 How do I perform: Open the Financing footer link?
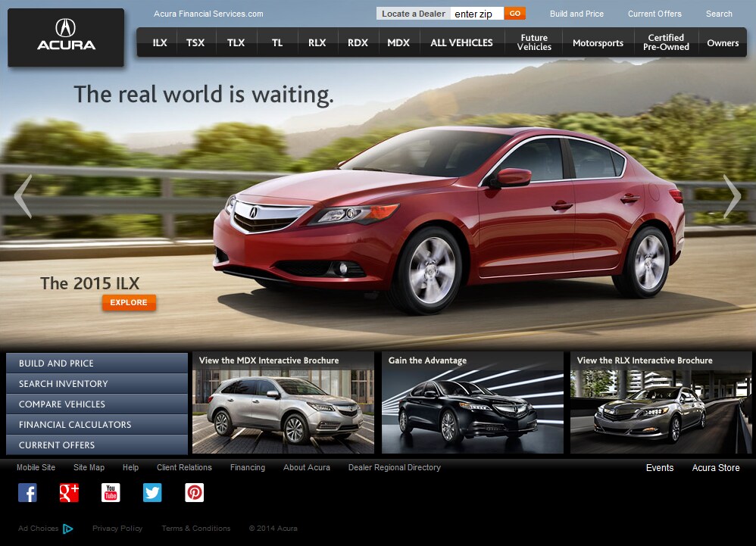tap(248, 467)
